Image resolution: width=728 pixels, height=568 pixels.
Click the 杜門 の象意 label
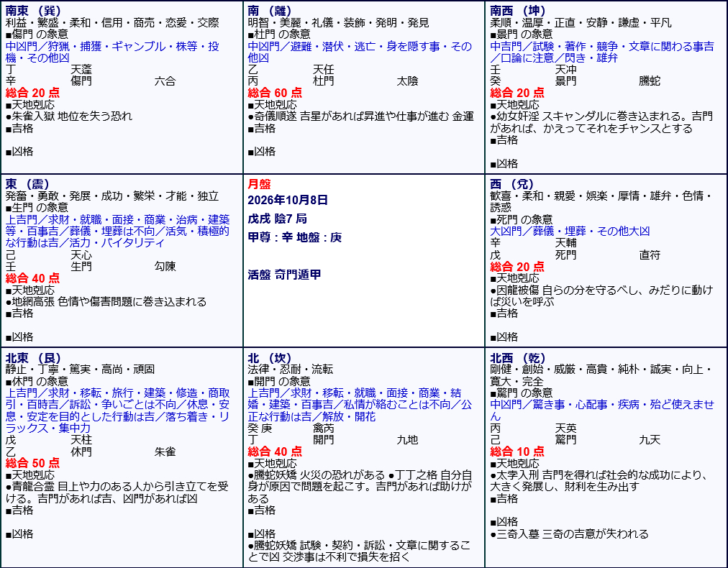pyautogui.click(x=279, y=35)
